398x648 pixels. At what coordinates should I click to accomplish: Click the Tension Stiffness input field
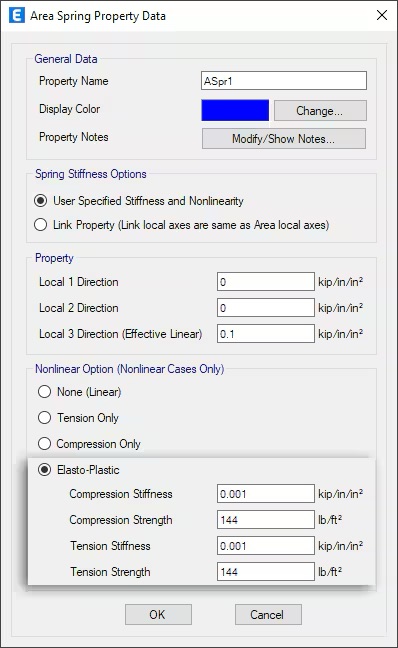266,546
